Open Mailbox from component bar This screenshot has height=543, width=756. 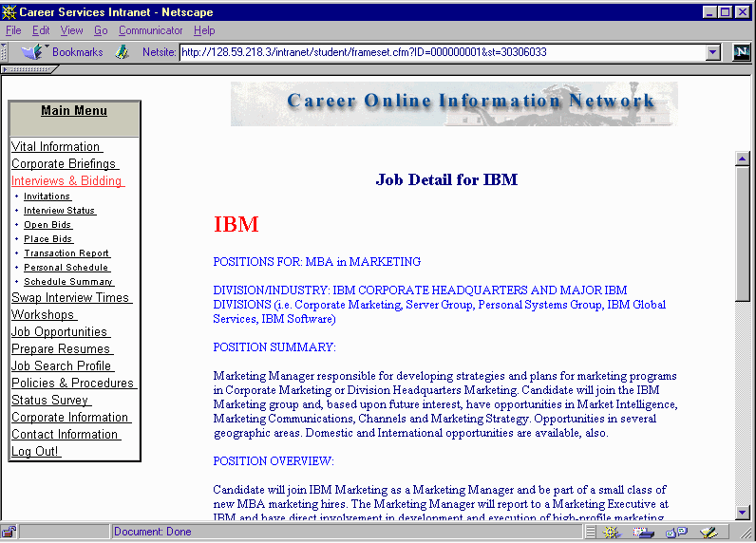(643, 532)
